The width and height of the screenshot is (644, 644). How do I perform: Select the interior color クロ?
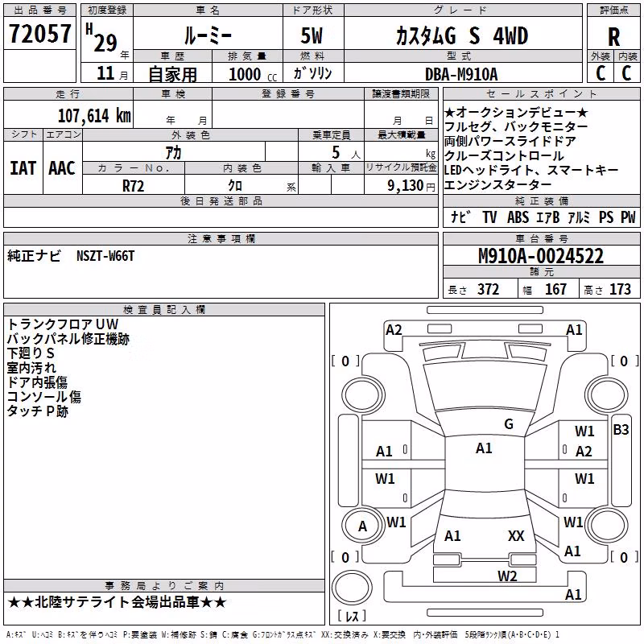235,186
